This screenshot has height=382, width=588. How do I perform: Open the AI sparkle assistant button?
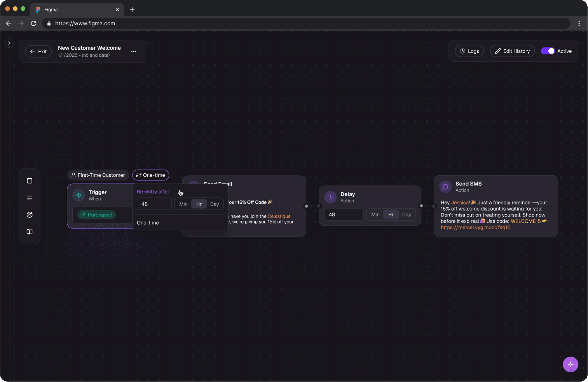coord(570,364)
